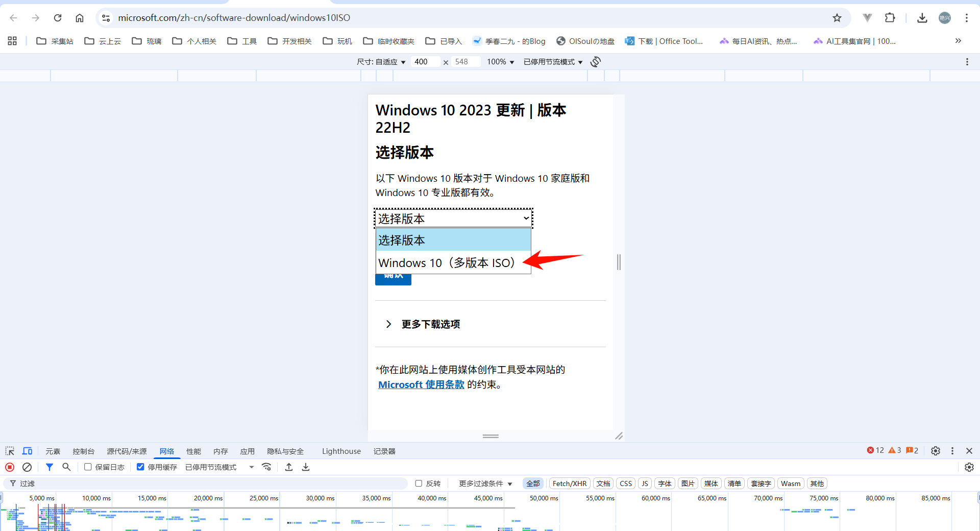The width and height of the screenshot is (980, 531).
Task: Click the rotate device orientation icon
Action: coord(595,62)
